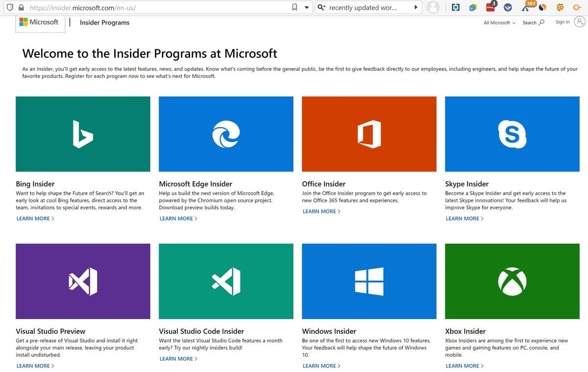
Task: Click the Microsoft Edge logo tile
Action: pyautogui.click(x=226, y=134)
